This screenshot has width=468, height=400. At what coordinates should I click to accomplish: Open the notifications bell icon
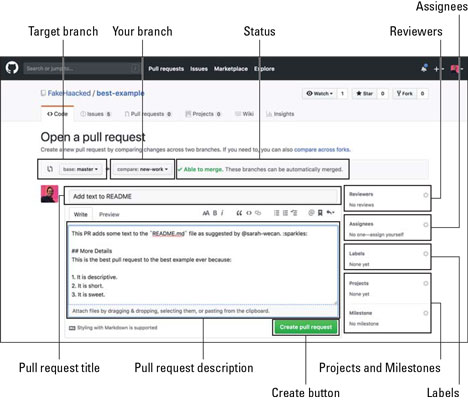click(424, 68)
